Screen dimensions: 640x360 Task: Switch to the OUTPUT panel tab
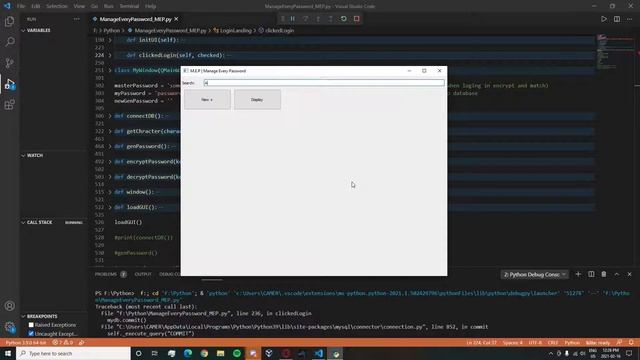[x=143, y=274]
